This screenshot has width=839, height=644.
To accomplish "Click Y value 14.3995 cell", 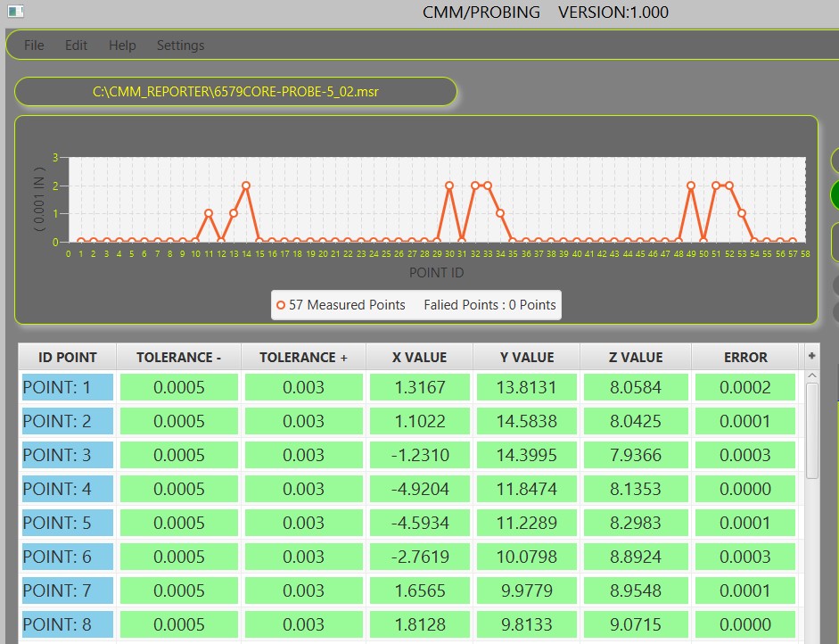I will pyautogui.click(x=527, y=455).
